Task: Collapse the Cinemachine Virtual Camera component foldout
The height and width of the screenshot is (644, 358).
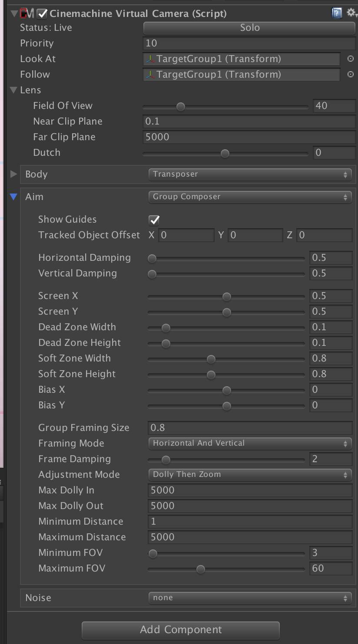Action: pos(14,13)
